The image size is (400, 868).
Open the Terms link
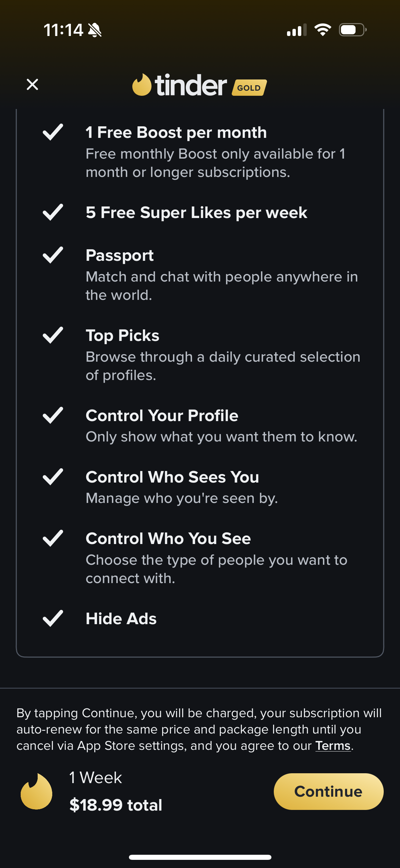tap(332, 746)
